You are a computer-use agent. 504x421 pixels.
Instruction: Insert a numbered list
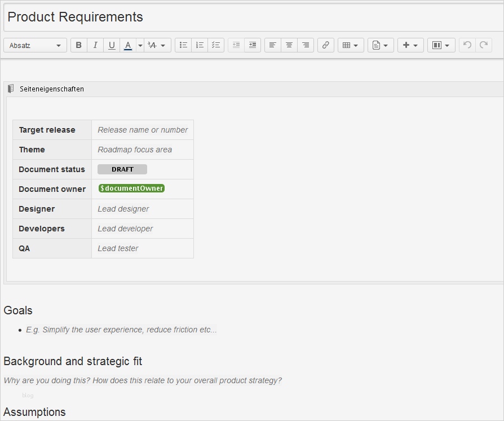(200, 45)
